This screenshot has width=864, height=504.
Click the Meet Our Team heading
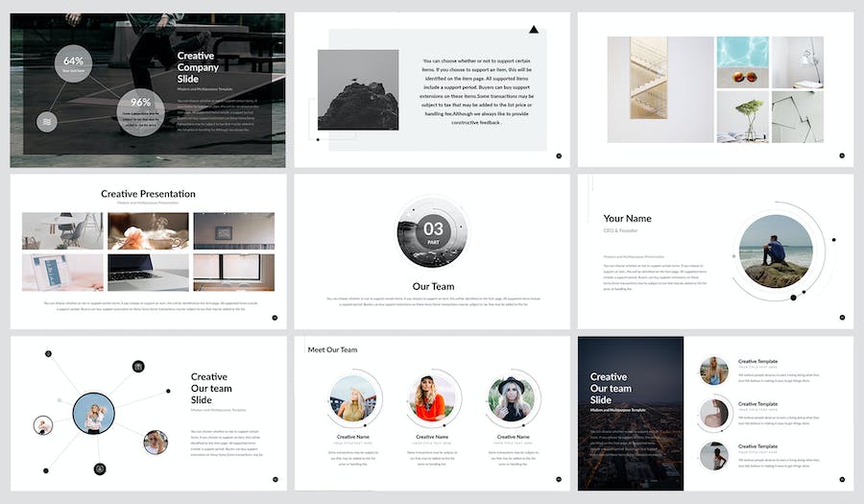pos(332,349)
